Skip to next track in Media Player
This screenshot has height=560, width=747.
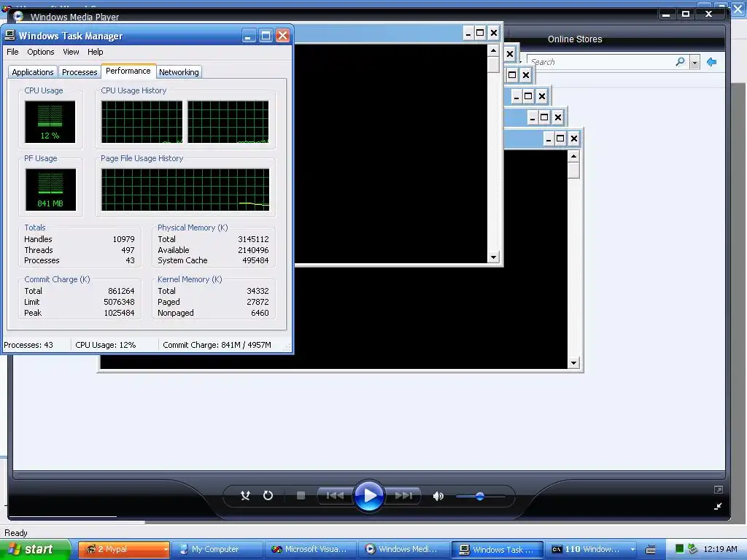point(403,496)
